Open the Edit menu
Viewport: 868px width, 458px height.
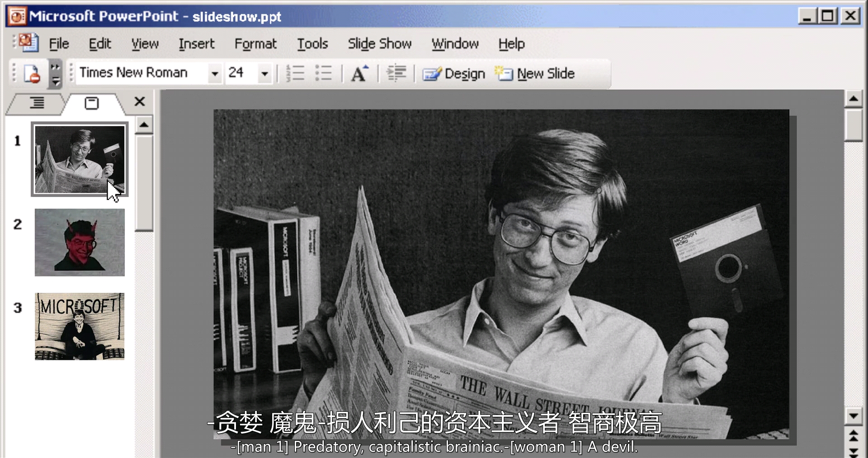click(x=100, y=44)
